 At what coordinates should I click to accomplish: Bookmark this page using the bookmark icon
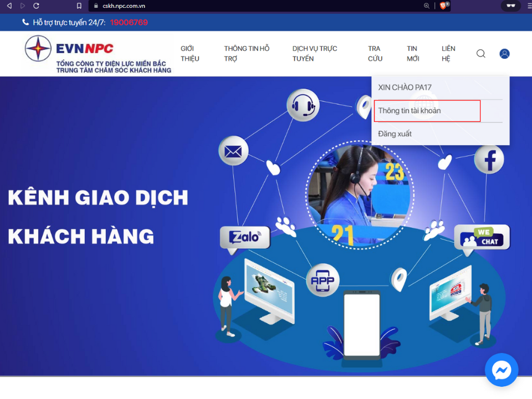(79, 6)
